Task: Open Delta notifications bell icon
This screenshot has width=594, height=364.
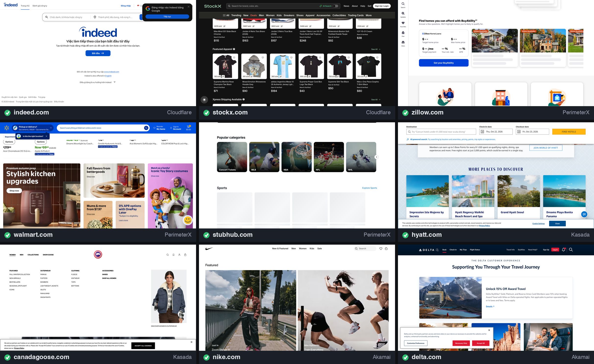Action: (563, 250)
